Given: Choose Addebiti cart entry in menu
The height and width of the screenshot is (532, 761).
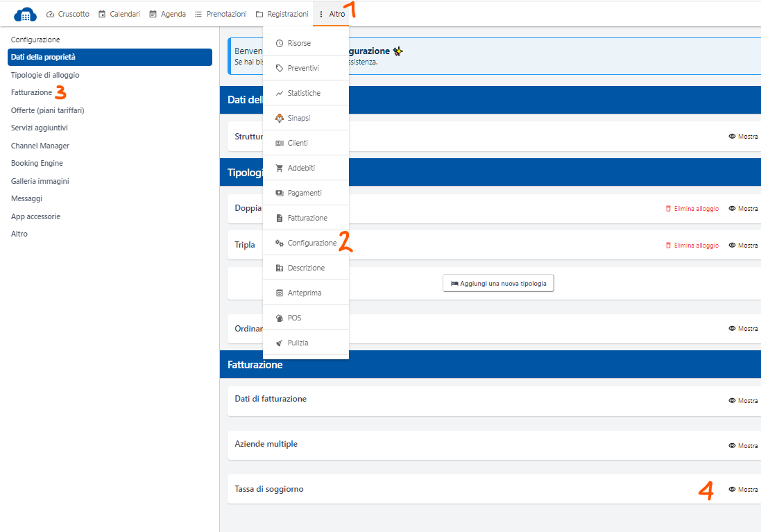Looking at the screenshot, I should (300, 168).
